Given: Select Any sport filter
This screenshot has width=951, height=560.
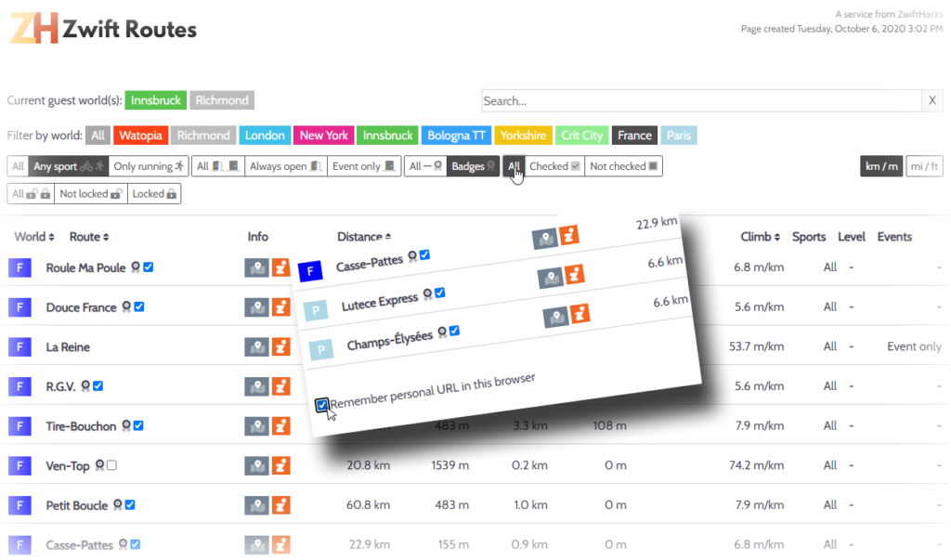Looking at the screenshot, I should (69, 166).
